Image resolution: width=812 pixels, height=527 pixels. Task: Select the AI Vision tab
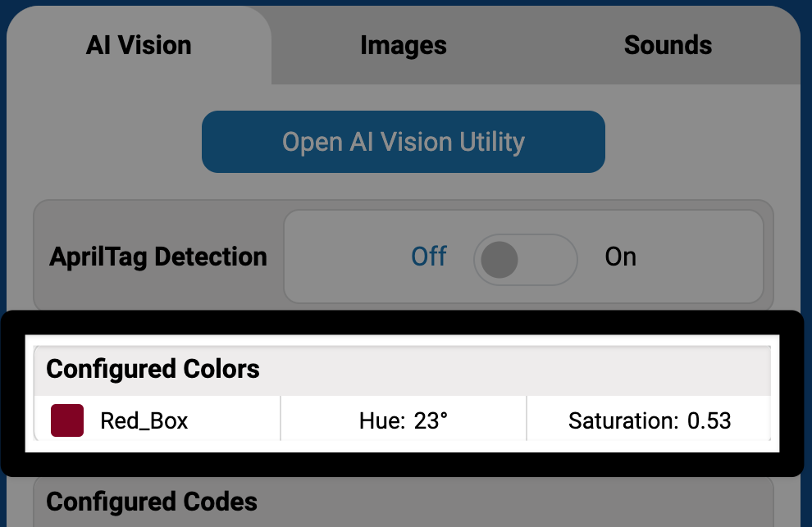[x=138, y=45]
